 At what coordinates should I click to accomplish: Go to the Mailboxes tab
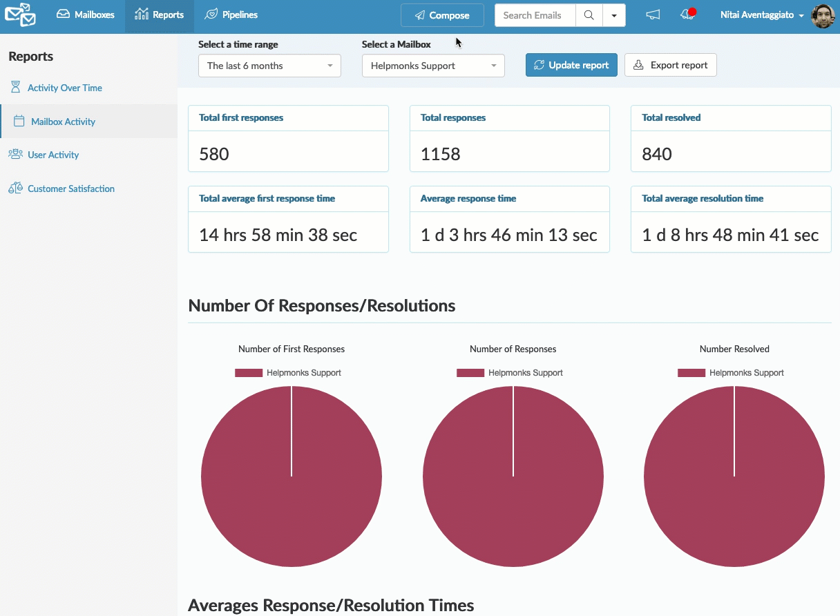(86, 15)
